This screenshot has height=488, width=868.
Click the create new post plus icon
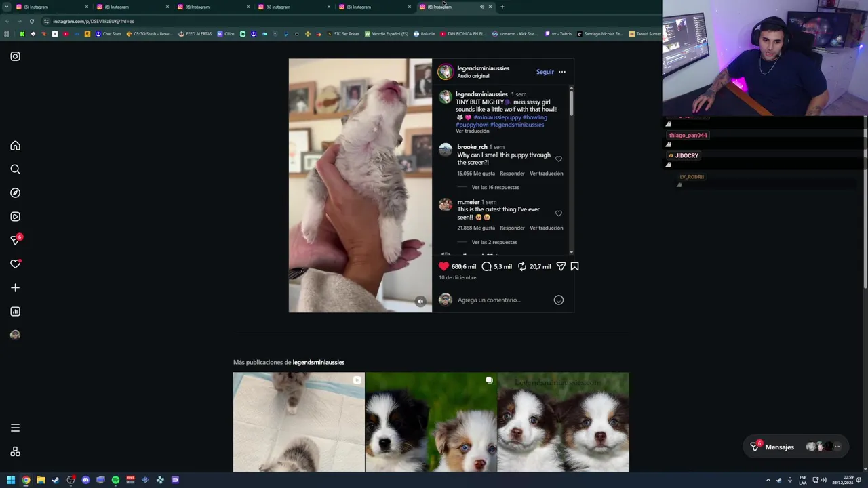tap(15, 288)
